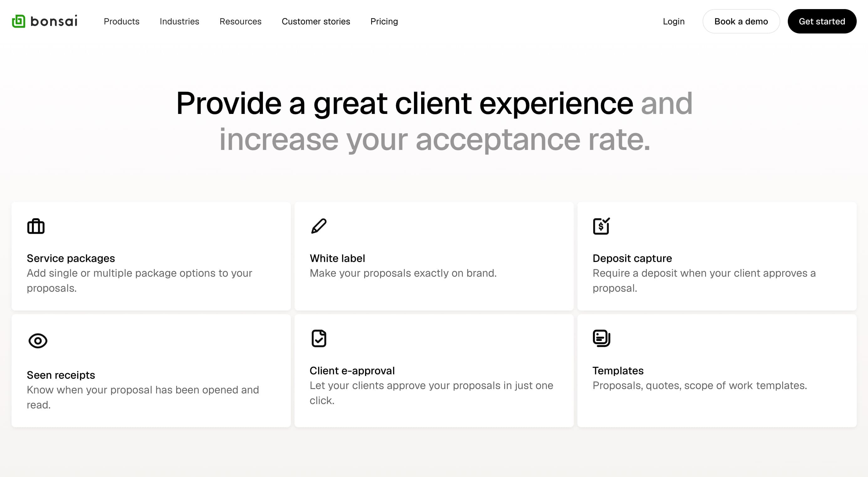
Task: Select Customer stories in the navigation bar
Action: [x=316, y=21]
